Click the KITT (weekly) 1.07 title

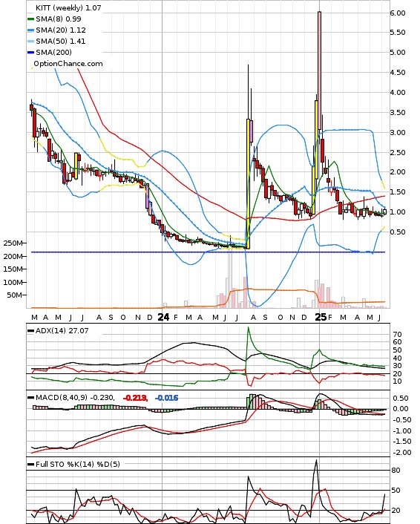pyautogui.click(x=68, y=7)
